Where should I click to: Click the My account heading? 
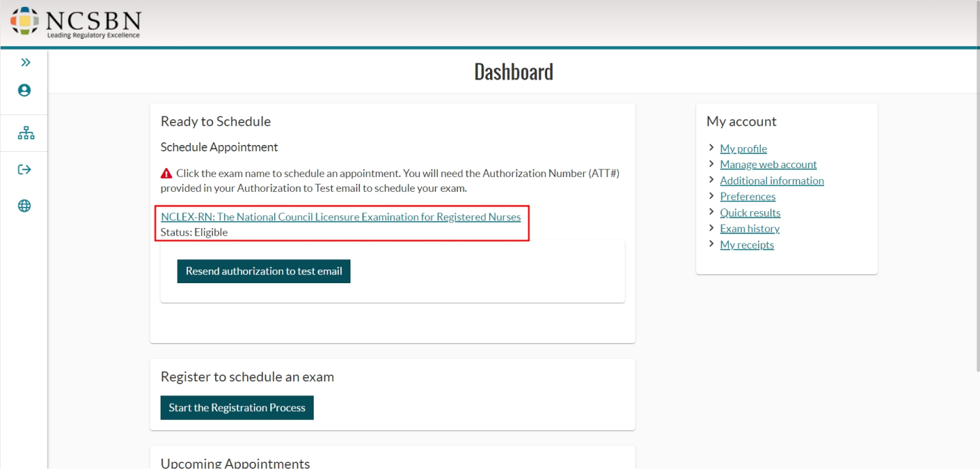click(x=741, y=122)
